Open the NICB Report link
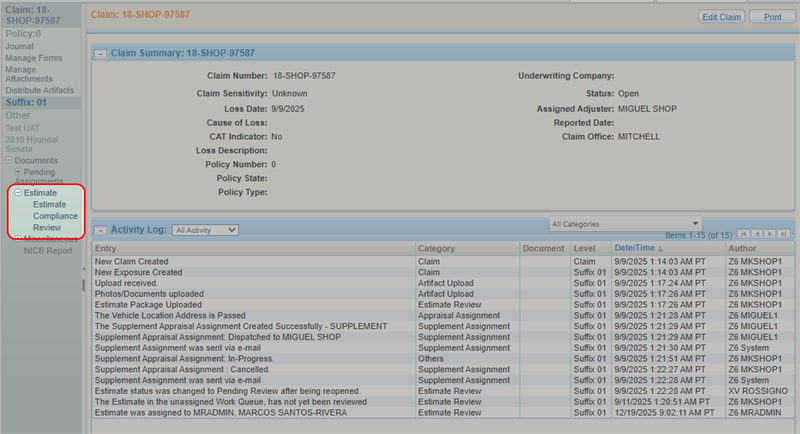Screen dimensions: 800x434 48,250
